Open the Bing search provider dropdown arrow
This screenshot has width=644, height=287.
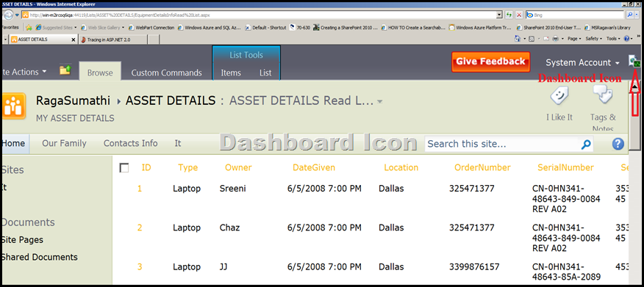pos(637,15)
